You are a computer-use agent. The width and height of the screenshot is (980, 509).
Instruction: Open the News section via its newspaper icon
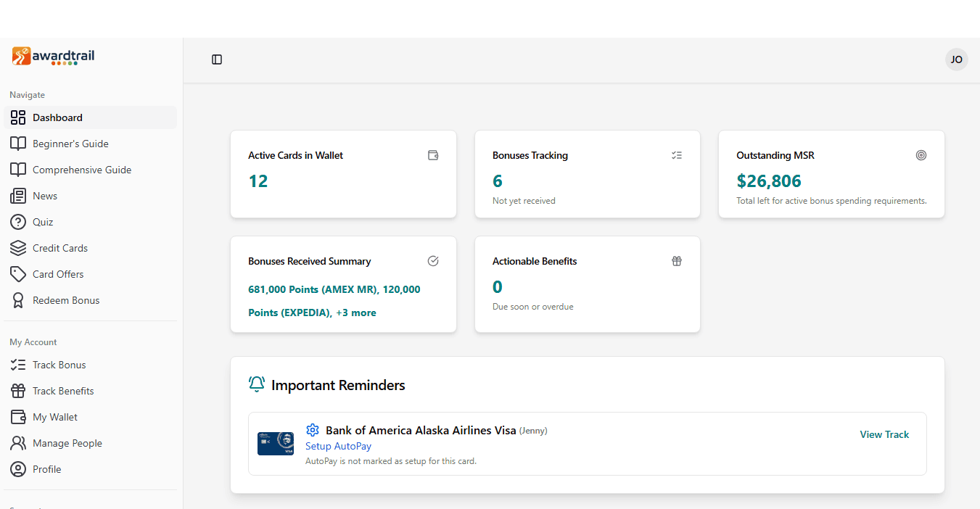click(x=18, y=195)
